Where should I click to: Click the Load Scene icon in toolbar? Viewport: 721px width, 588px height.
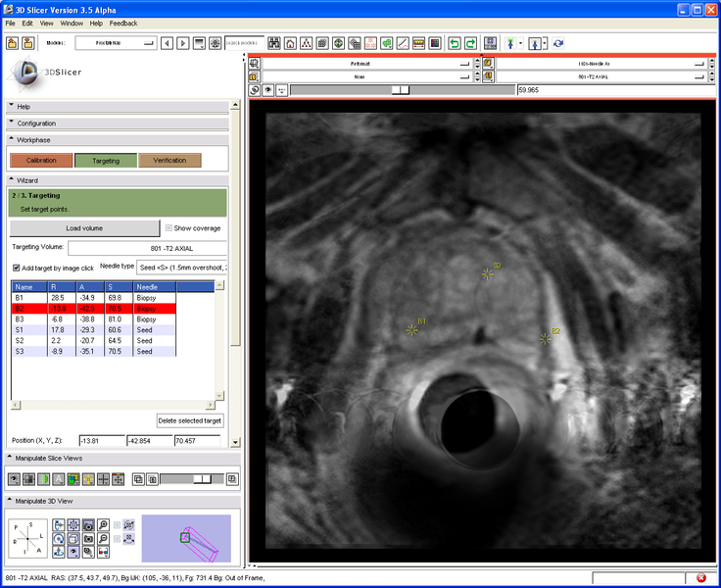point(13,43)
